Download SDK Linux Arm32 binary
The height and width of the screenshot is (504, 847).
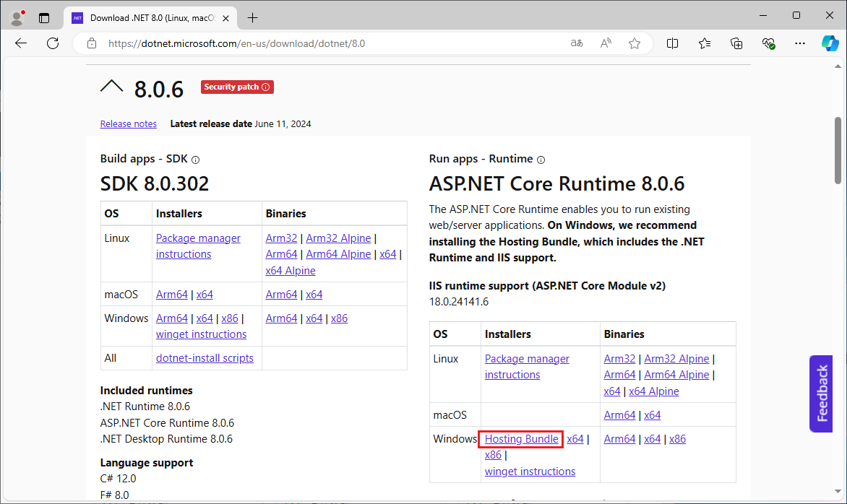tap(281, 238)
